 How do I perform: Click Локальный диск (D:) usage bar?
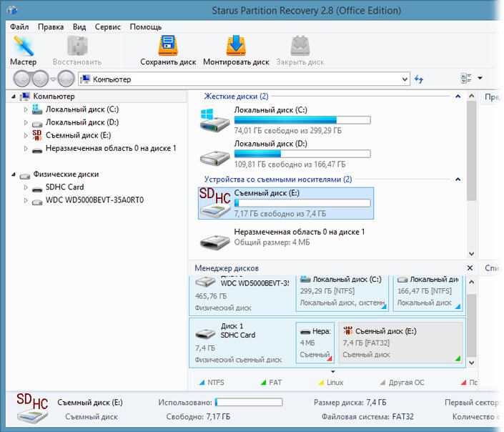pos(302,154)
